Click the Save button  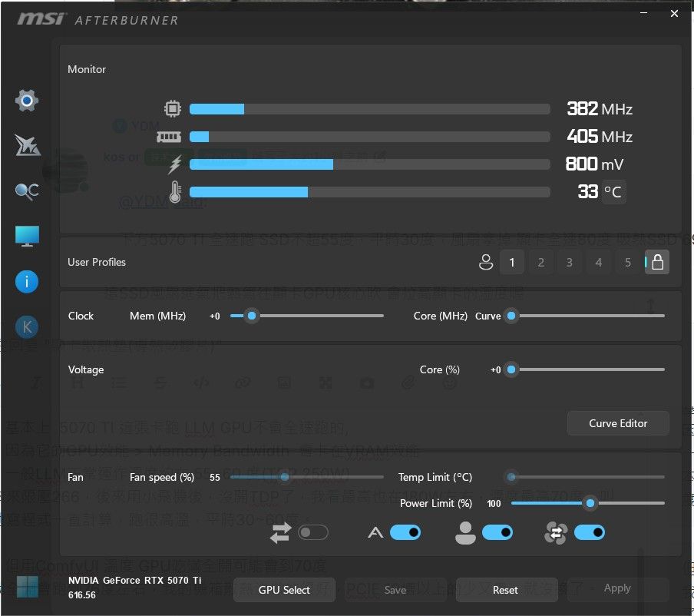395,590
